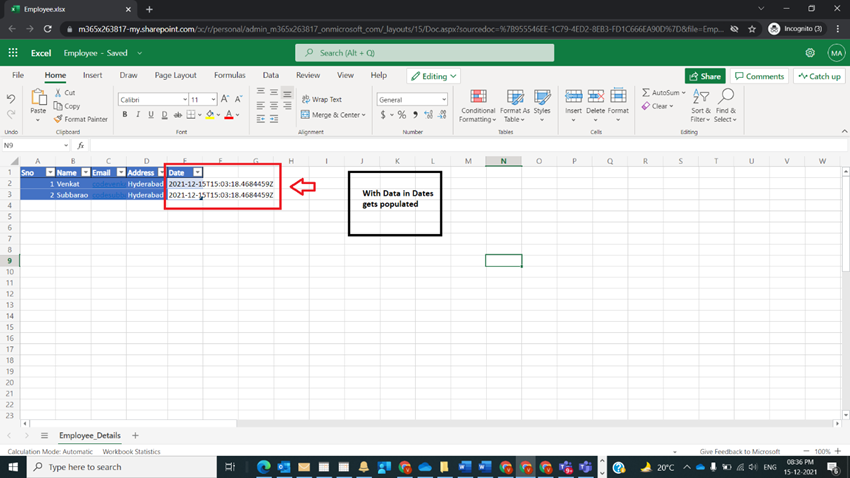The height and width of the screenshot is (478, 850).
Task: Click Workbook Statistics in status bar
Action: click(131, 451)
